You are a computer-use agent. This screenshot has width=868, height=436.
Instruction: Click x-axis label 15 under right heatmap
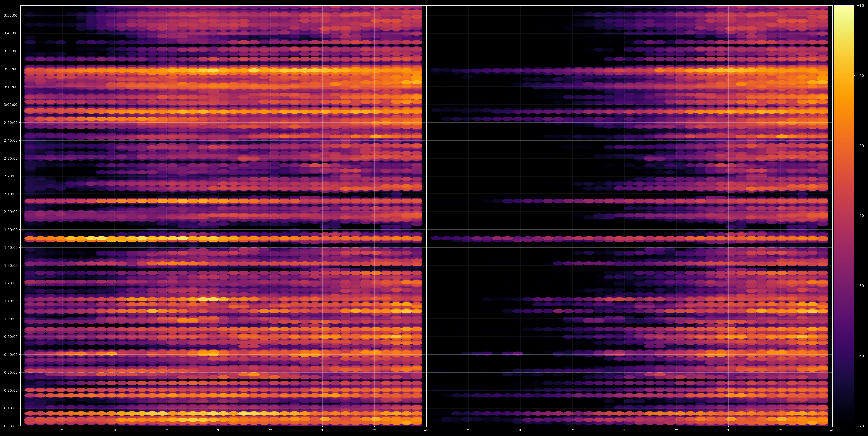click(x=572, y=430)
